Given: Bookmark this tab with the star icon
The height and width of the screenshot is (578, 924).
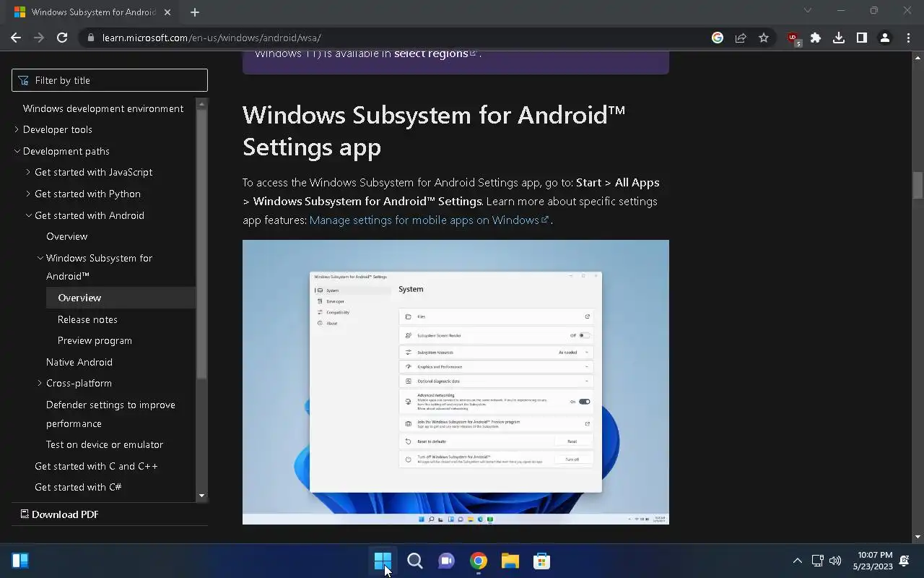Looking at the screenshot, I should tap(764, 38).
